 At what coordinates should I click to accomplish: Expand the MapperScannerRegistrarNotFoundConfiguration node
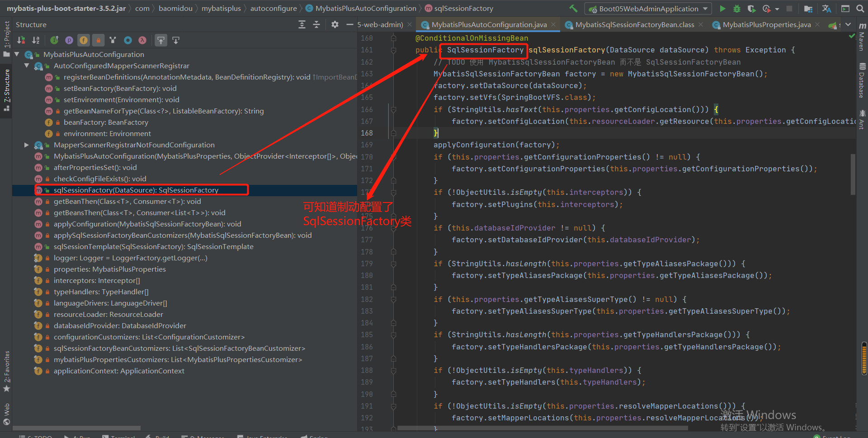27,145
